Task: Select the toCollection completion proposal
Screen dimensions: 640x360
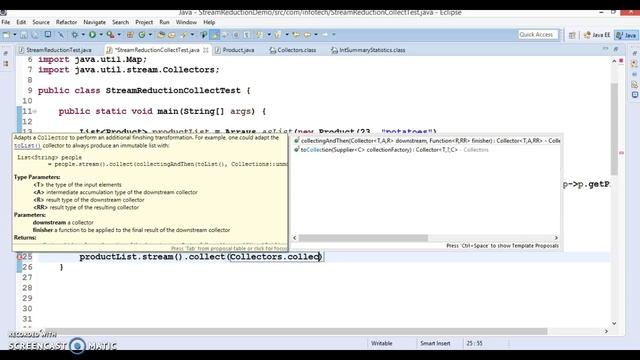Action: 427,150
